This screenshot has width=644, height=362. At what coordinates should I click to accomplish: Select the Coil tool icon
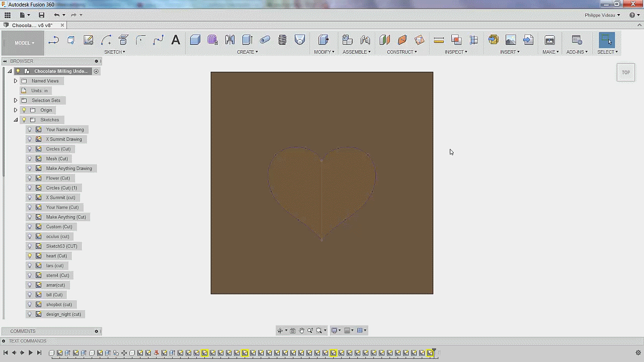pyautogui.click(x=282, y=40)
